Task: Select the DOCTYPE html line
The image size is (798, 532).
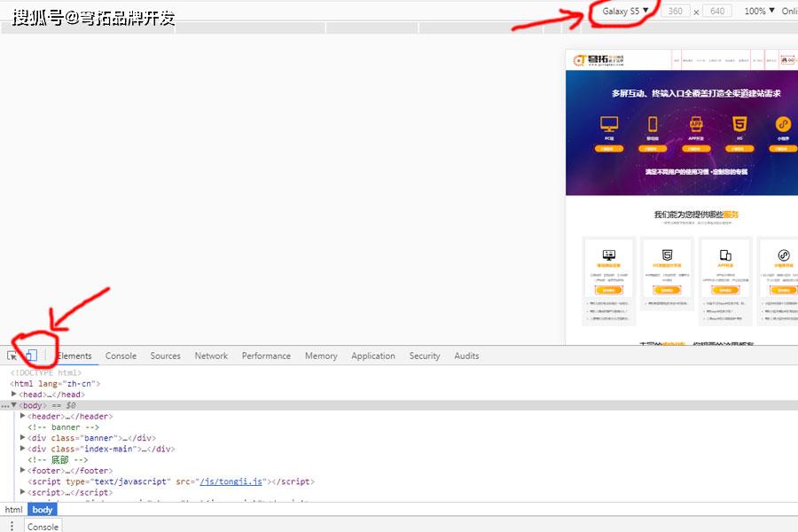Action: pyautogui.click(x=46, y=372)
